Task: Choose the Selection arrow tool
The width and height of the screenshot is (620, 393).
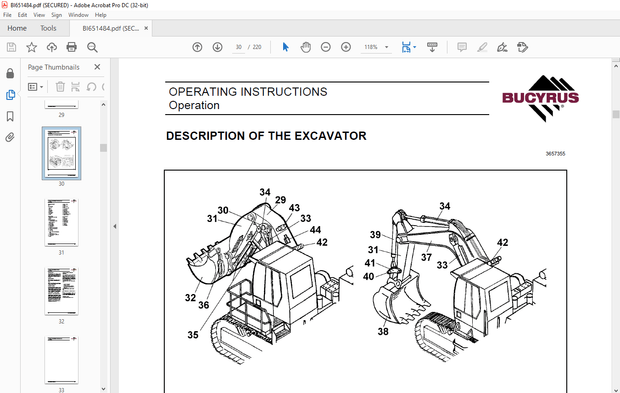Action: [285, 47]
